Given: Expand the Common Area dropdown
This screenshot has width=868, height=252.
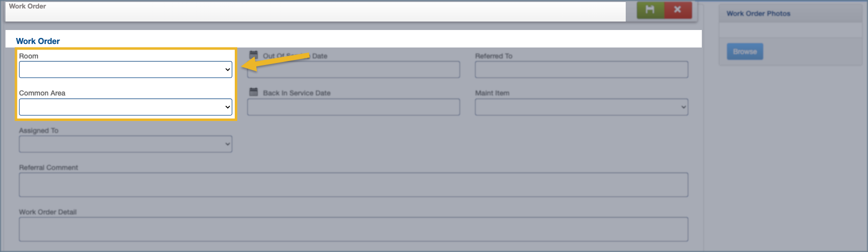Looking at the screenshot, I should pos(125,107).
